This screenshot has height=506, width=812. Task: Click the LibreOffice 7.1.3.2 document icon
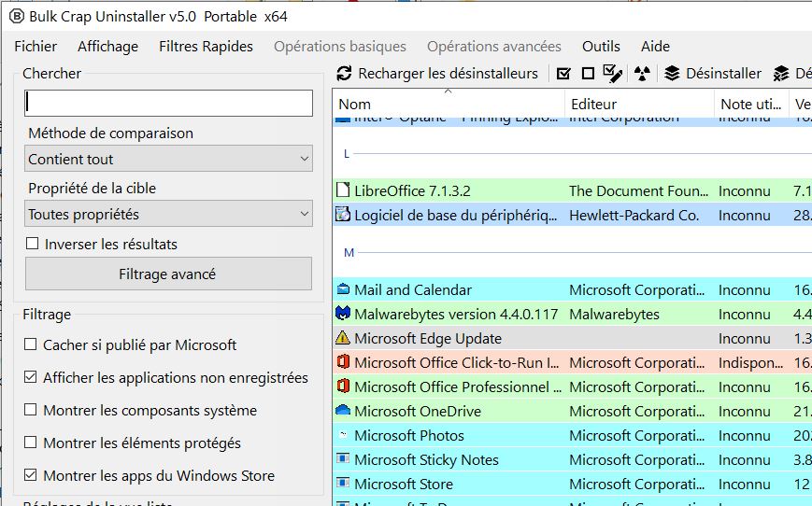coord(343,190)
